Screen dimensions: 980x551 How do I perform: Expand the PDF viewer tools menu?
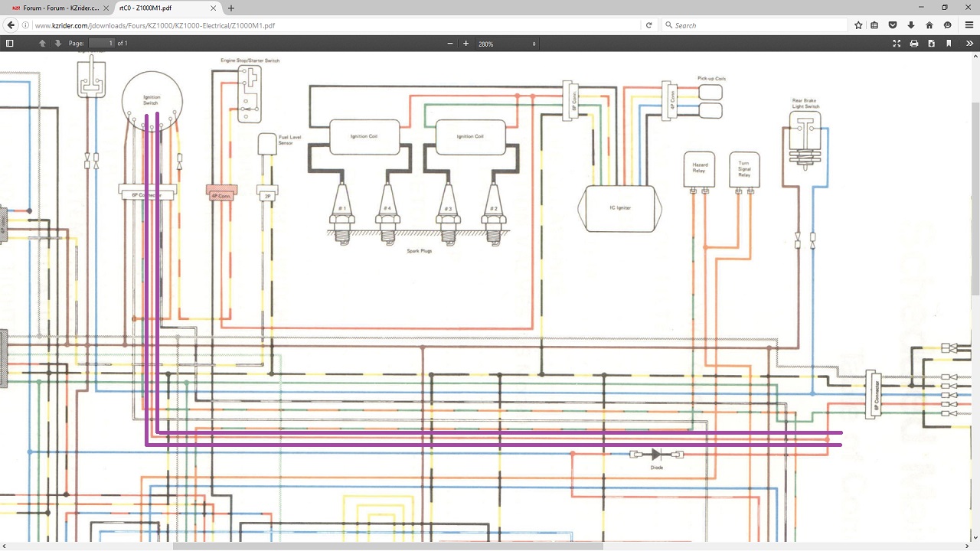coord(969,44)
